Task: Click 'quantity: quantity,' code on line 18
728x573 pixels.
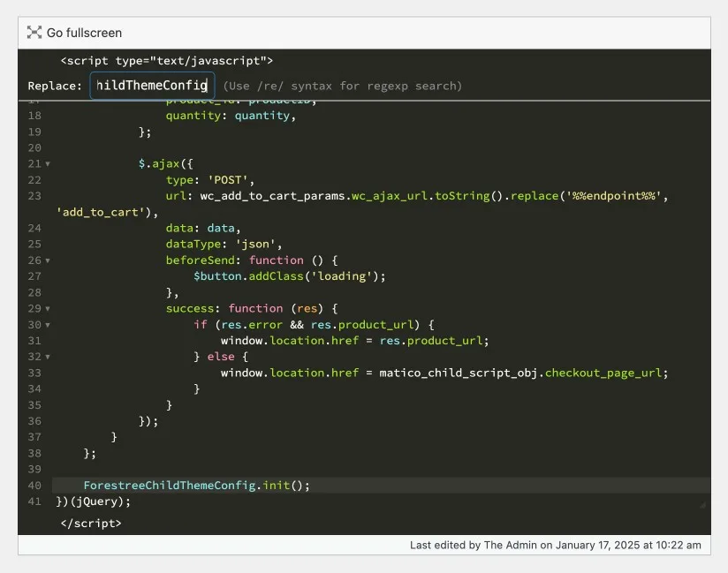Action: 231,116
